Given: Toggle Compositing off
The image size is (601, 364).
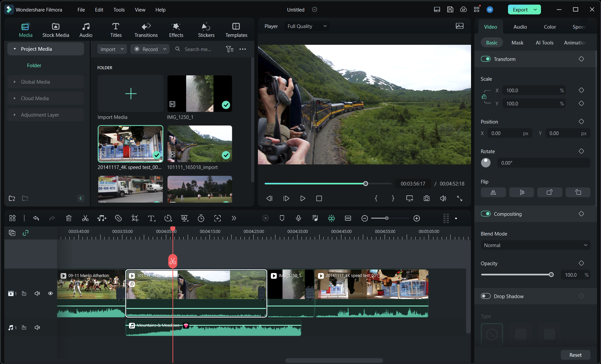Looking at the screenshot, I should pos(486,213).
